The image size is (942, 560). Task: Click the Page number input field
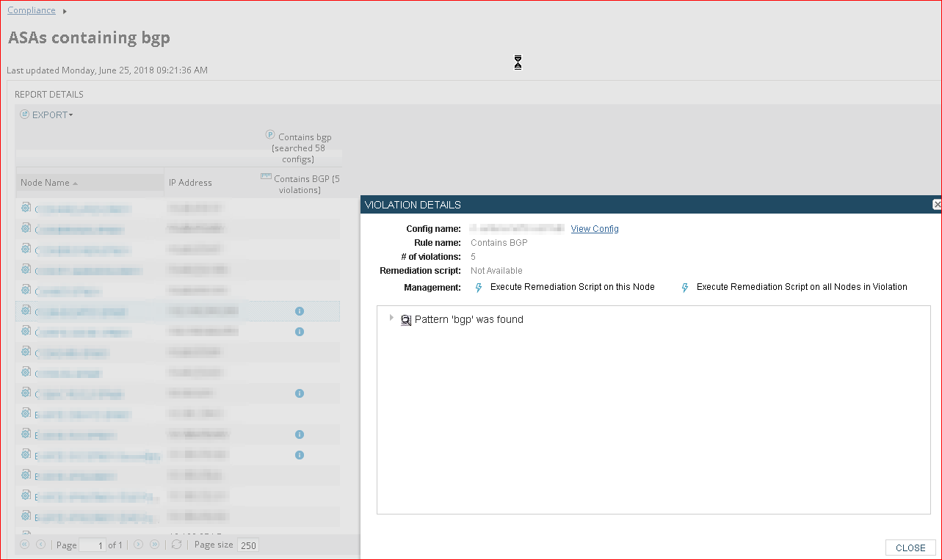pos(93,545)
